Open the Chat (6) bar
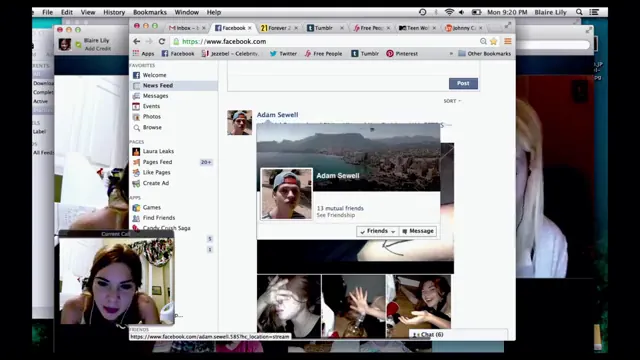The width and height of the screenshot is (640, 360). pyautogui.click(x=458, y=334)
